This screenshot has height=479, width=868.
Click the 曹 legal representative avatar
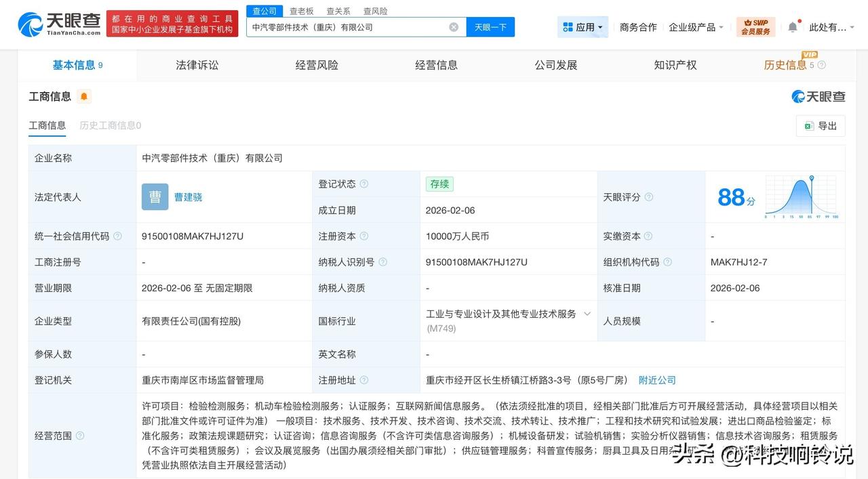pyautogui.click(x=155, y=196)
